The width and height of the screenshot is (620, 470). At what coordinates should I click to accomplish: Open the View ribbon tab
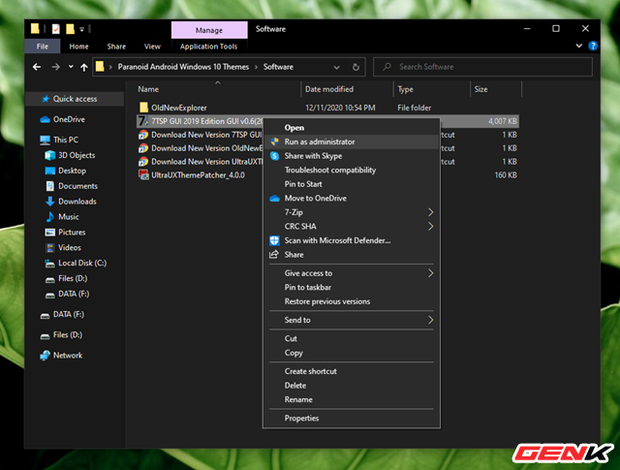[x=152, y=46]
